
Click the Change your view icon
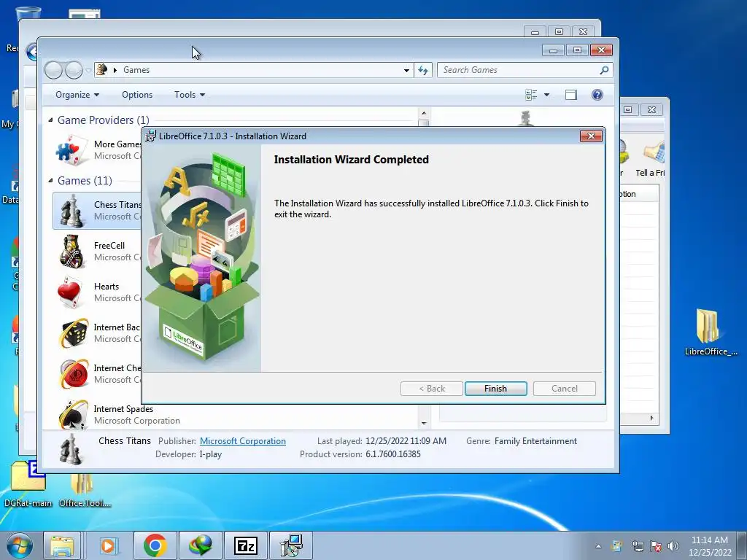[531, 95]
